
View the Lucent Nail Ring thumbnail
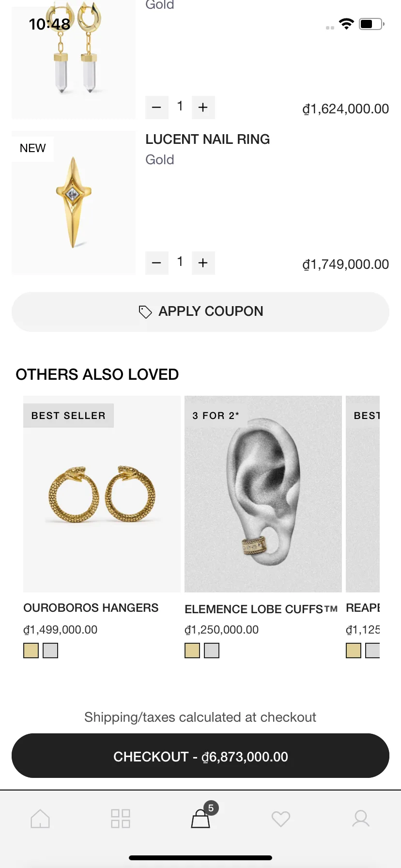coord(74,202)
